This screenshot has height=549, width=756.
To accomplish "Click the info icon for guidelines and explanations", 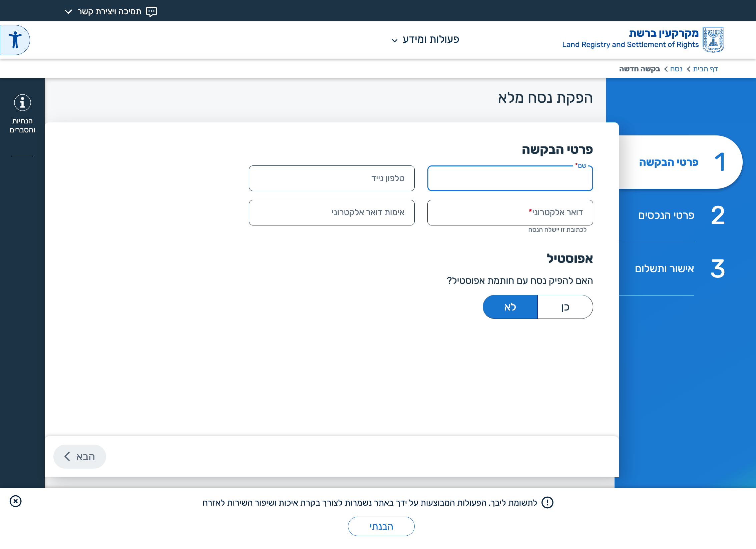I will tap(22, 102).
